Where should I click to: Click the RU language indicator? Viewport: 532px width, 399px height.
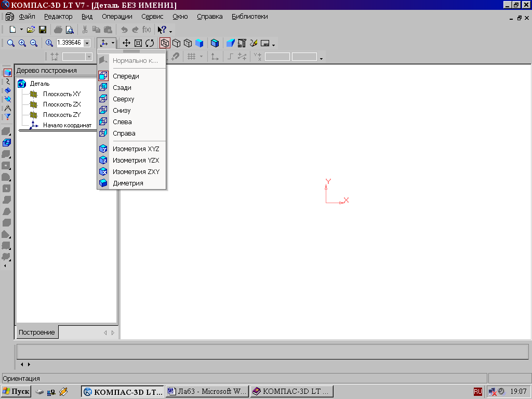click(x=478, y=392)
